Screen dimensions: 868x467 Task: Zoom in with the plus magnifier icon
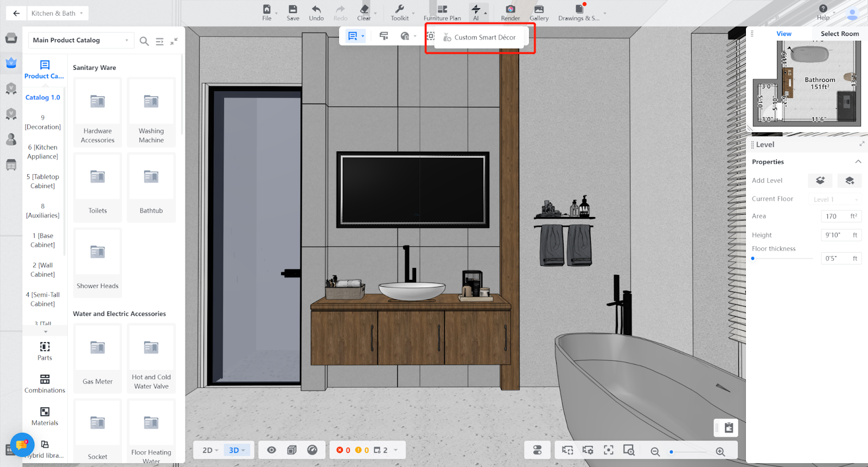[720, 451]
